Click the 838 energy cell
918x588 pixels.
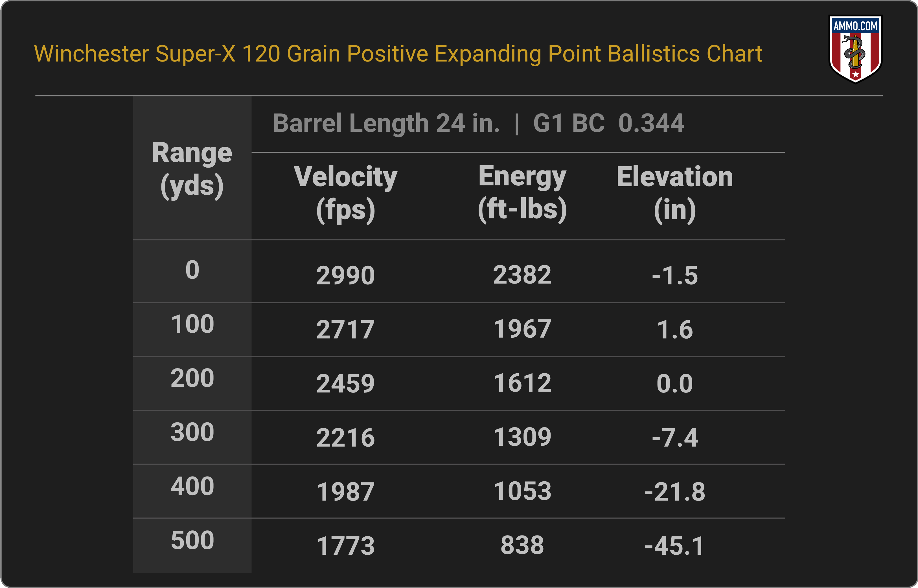point(522,545)
